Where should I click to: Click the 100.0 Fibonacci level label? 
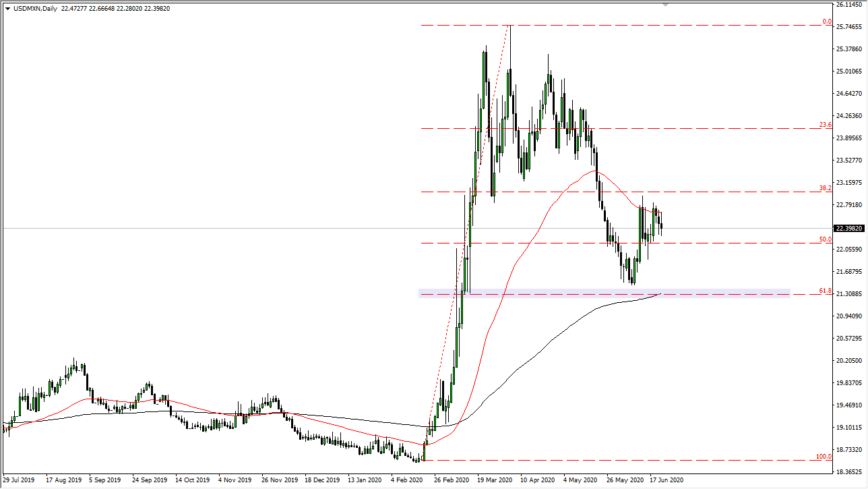click(x=824, y=457)
